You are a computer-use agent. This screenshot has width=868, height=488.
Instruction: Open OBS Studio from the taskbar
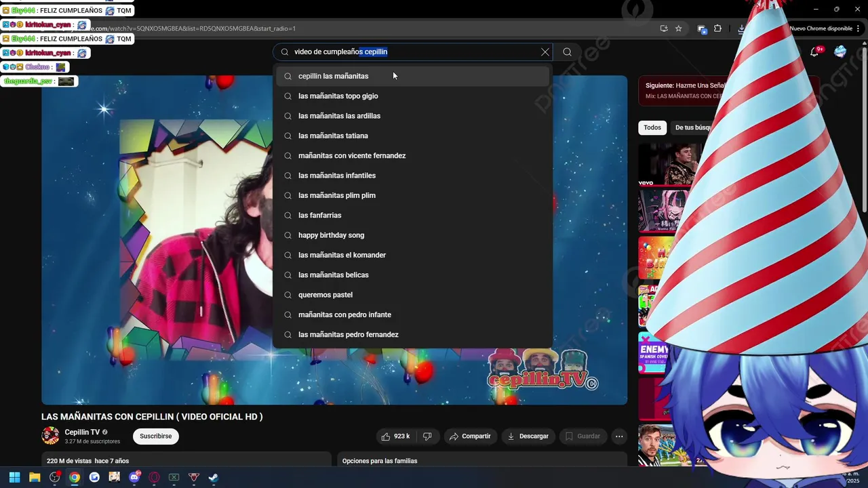[x=54, y=477]
